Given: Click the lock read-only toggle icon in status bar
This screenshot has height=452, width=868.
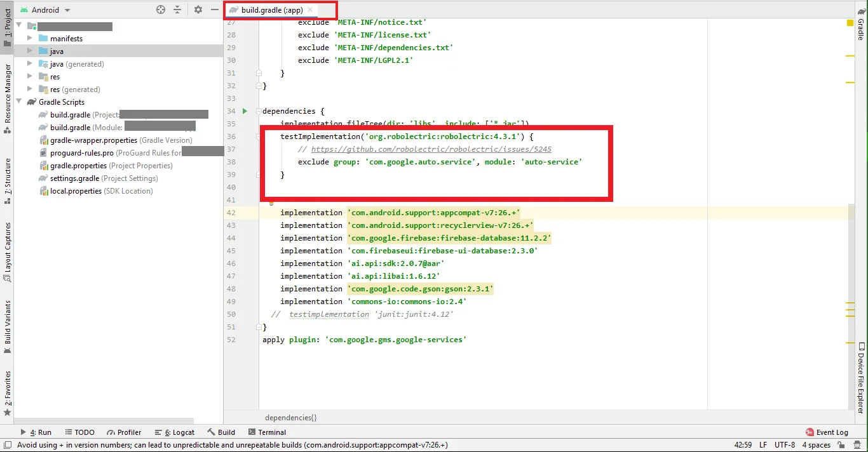Looking at the screenshot, I should click(x=841, y=445).
